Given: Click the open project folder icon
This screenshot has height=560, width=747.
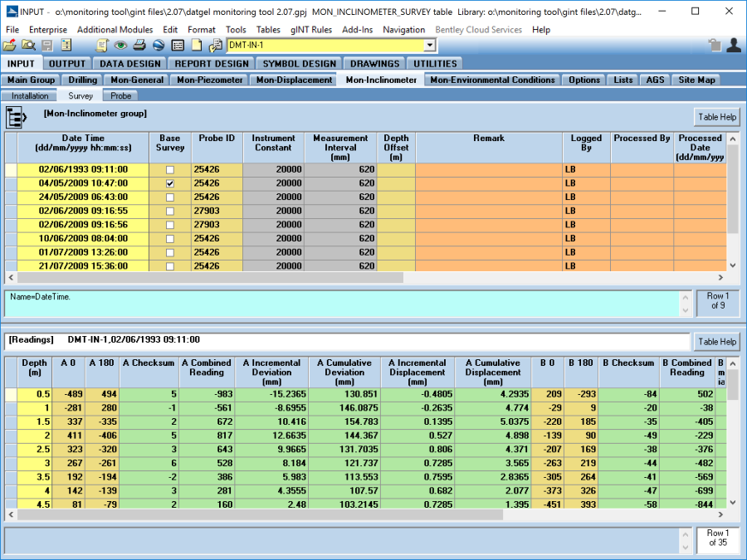Looking at the screenshot, I should tap(9, 46).
